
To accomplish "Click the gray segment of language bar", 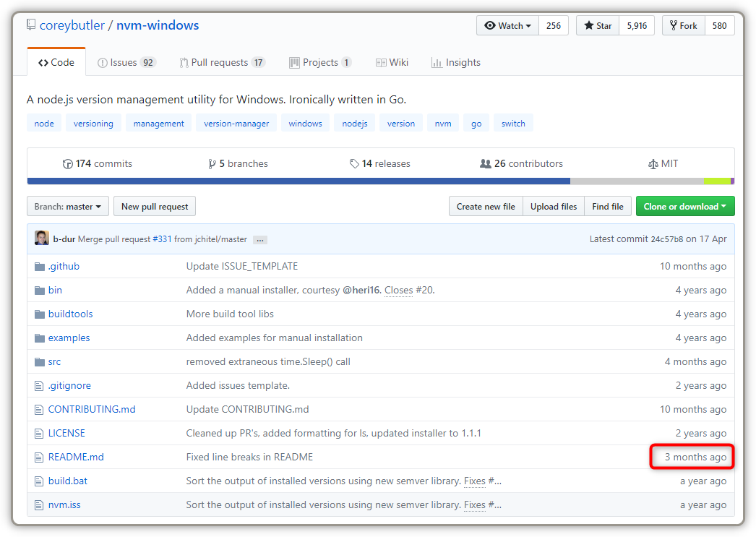I will [637, 181].
